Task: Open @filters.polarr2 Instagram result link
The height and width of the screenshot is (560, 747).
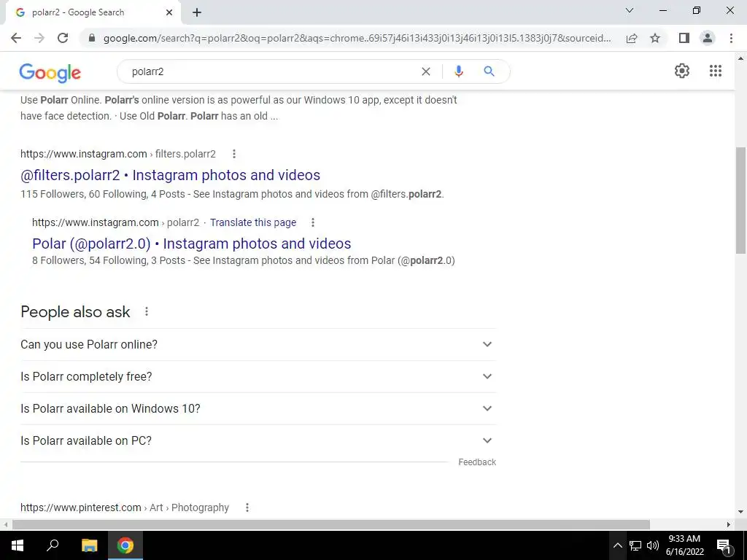Action: (170, 175)
